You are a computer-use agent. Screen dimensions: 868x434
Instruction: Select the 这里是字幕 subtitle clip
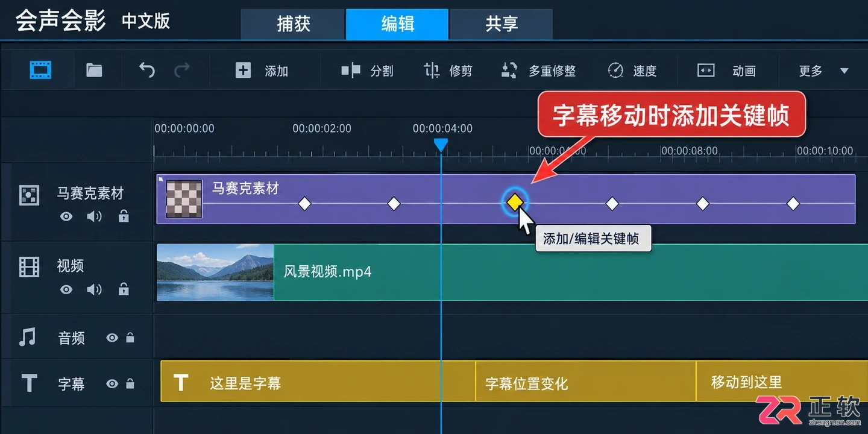coord(318,382)
